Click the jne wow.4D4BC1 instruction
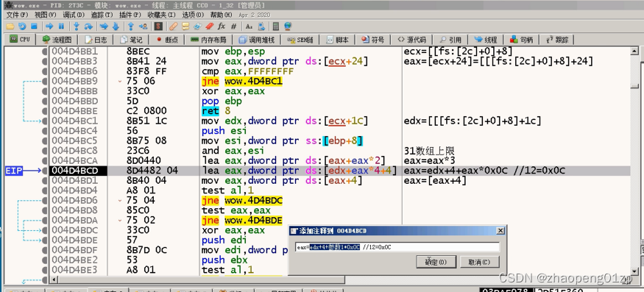Viewport: 644px width, 292px height. tap(242, 81)
